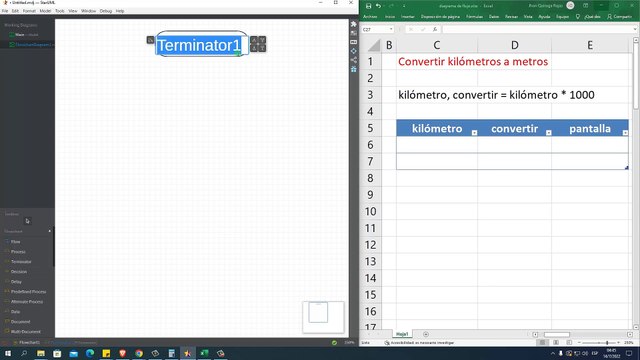Adjust the Excel zoom slider
The height and width of the screenshot is (360, 640).
click(607, 343)
